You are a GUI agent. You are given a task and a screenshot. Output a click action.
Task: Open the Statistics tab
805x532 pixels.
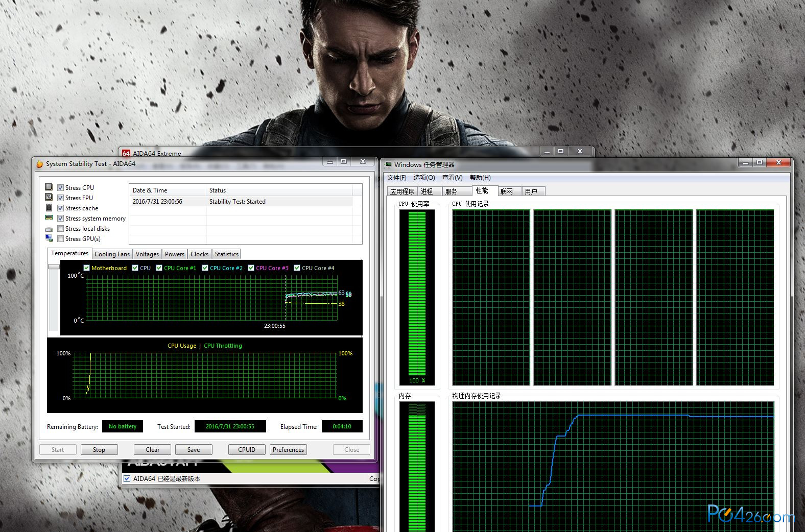tap(226, 254)
